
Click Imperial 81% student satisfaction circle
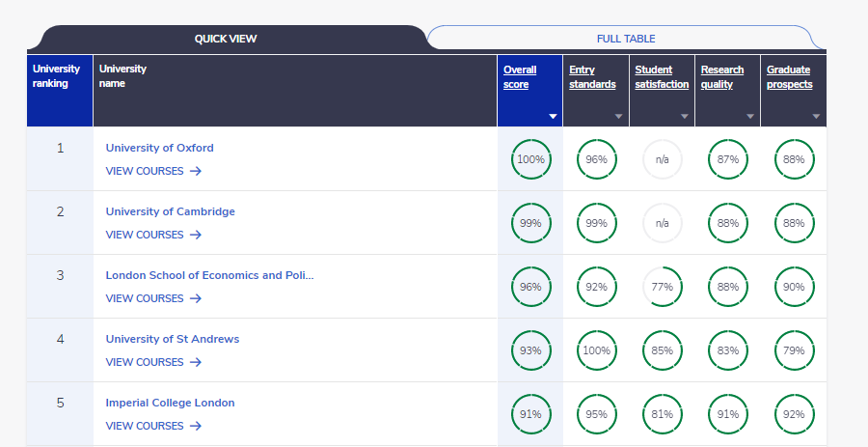tap(662, 414)
